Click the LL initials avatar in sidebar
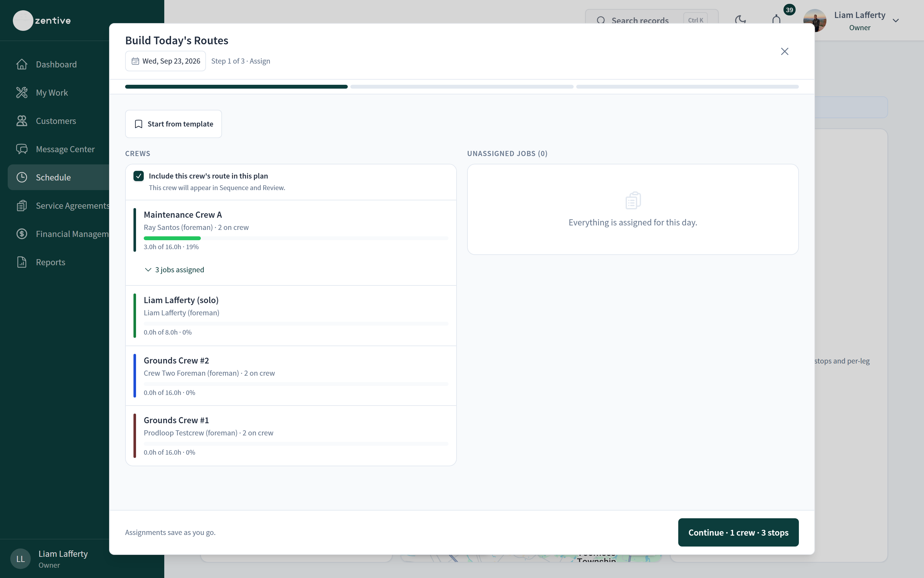This screenshot has height=578, width=924. [x=21, y=559]
